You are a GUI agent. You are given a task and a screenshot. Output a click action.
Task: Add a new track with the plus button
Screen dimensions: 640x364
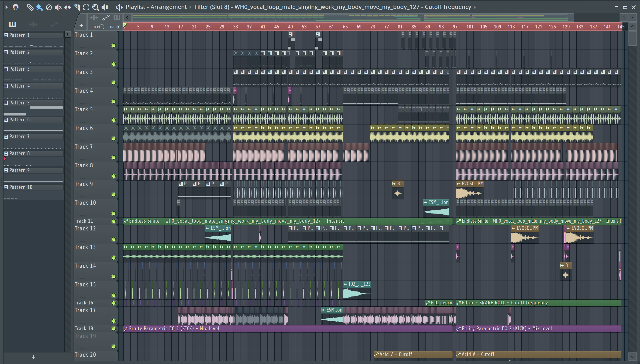coord(81,26)
